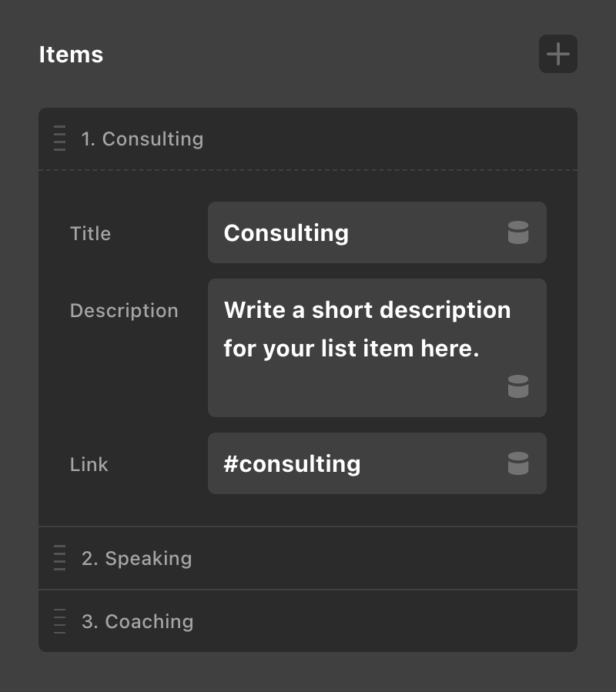The width and height of the screenshot is (616, 692).
Task: Select the Link field with #consulting
Action: click(354, 463)
